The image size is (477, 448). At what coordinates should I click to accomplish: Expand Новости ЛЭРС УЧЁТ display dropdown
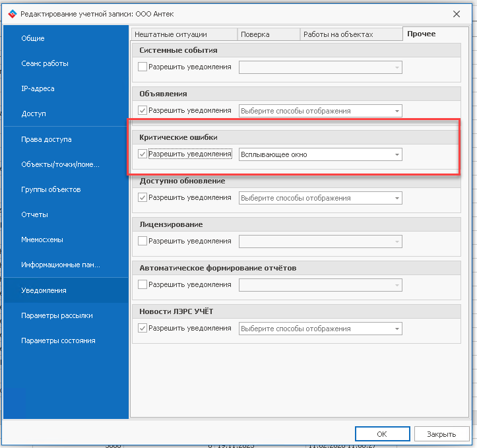pyautogui.click(x=397, y=329)
